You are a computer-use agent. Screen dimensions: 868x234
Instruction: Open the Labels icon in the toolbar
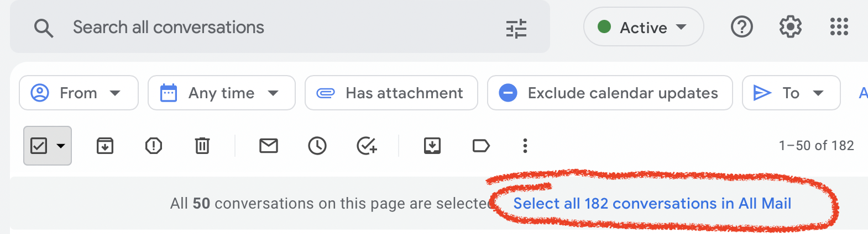[x=481, y=146]
